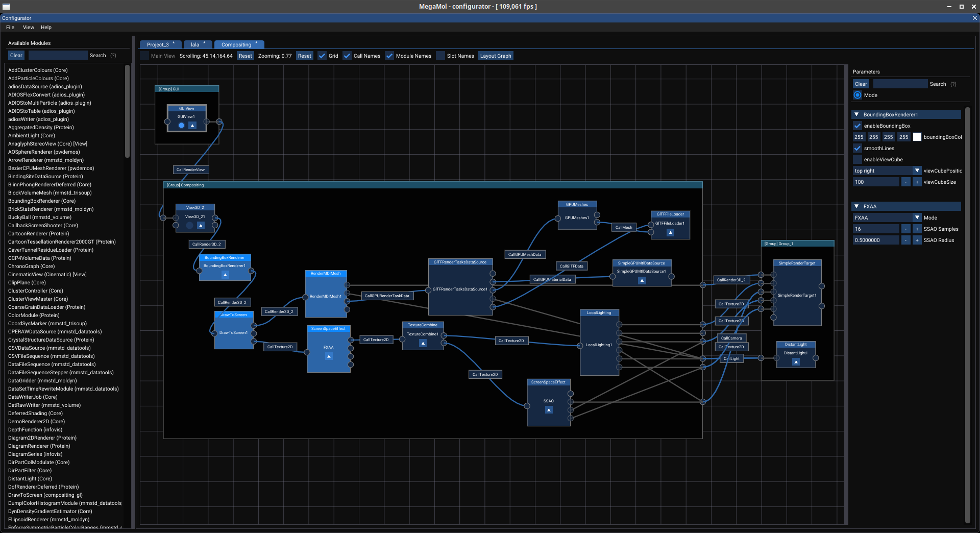Click the left input slot of SSAO node
The height and width of the screenshot is (533, 980).
pos(527,406)
